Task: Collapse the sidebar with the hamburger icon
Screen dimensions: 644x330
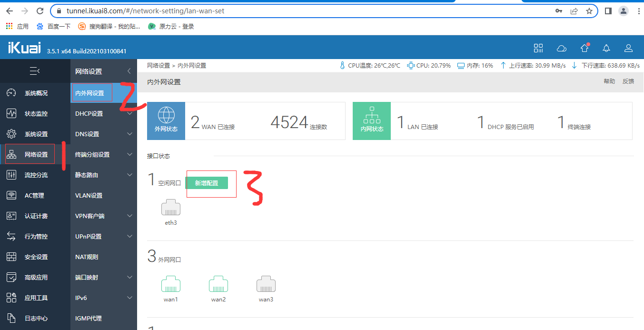Action: click(x=35, y=71)
